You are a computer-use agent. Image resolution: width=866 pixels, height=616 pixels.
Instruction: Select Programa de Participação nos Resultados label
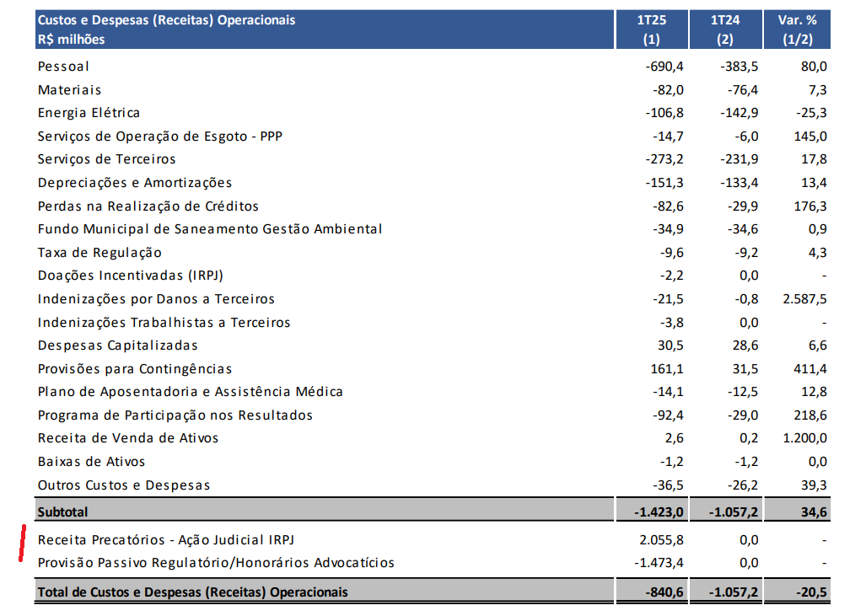coord(175,415)
